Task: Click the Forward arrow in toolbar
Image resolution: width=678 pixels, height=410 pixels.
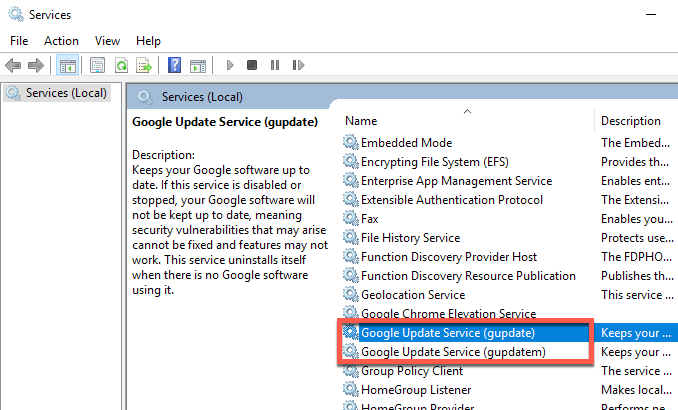Action: pos(37,66)
